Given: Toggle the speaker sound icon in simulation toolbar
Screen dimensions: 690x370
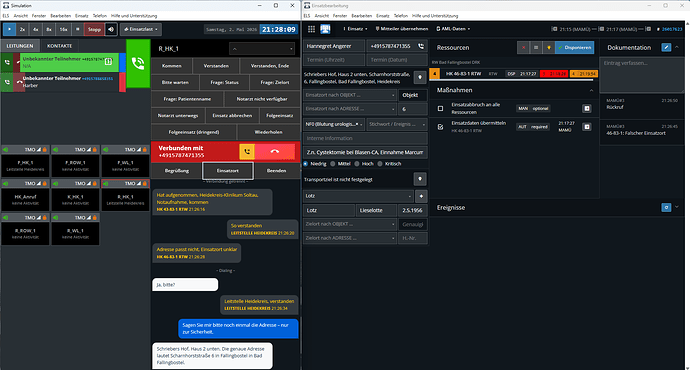Looking at the screenshot, I should point(111,29).
